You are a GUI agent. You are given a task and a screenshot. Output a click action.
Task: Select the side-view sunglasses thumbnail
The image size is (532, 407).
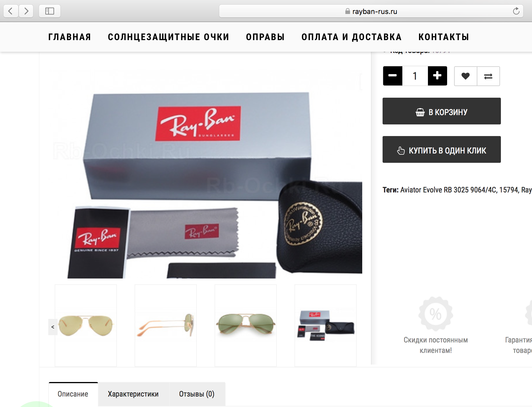point(166,325)
